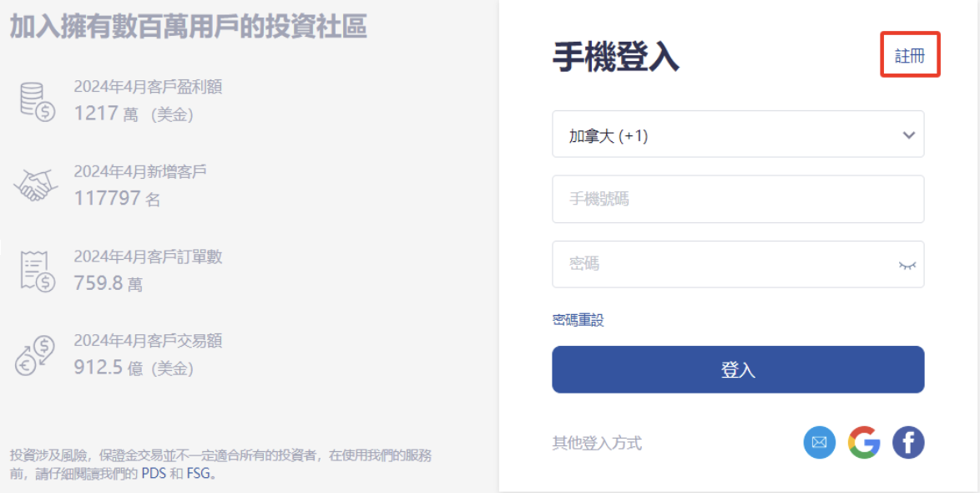Click the handshake icon for new clients
Image resolution: width=980 pixels, height=493 pixels.
tap(35, 186)
